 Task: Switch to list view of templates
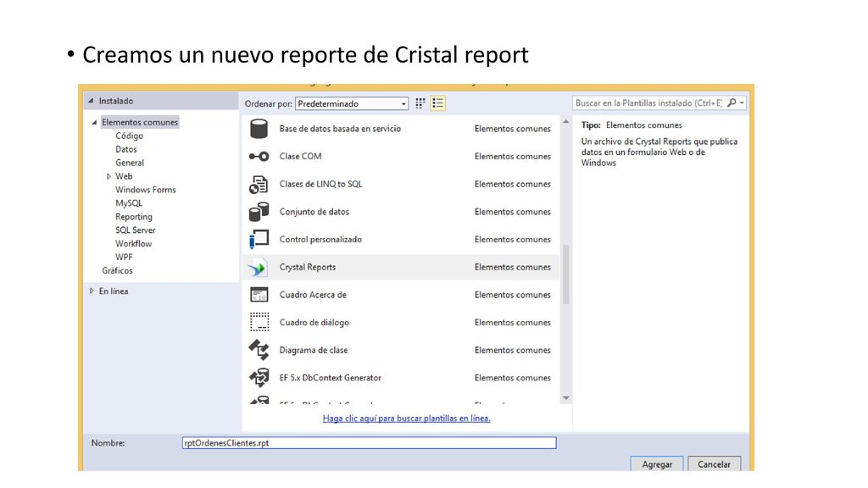click(437, 103)
